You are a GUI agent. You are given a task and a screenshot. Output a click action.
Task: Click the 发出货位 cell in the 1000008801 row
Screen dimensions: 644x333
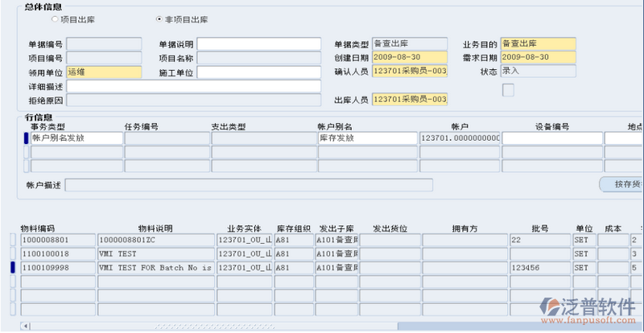[390, 240]
